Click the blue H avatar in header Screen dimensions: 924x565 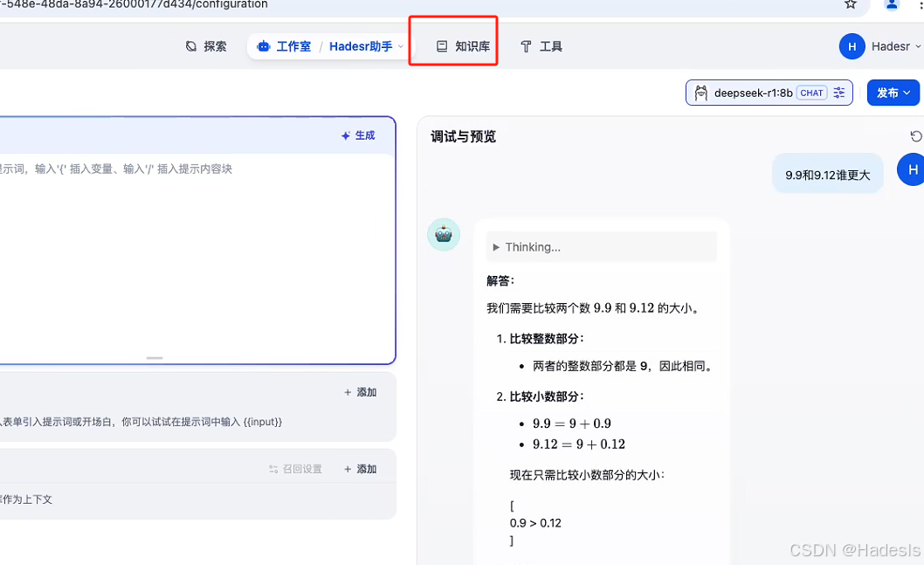point(852,46)
